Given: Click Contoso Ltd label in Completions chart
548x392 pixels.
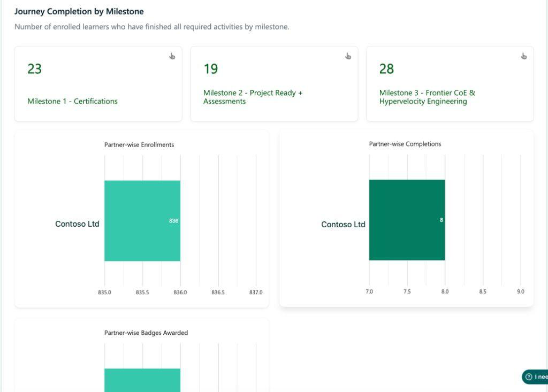Looking at the screenshot, I should tap(343, 225).
